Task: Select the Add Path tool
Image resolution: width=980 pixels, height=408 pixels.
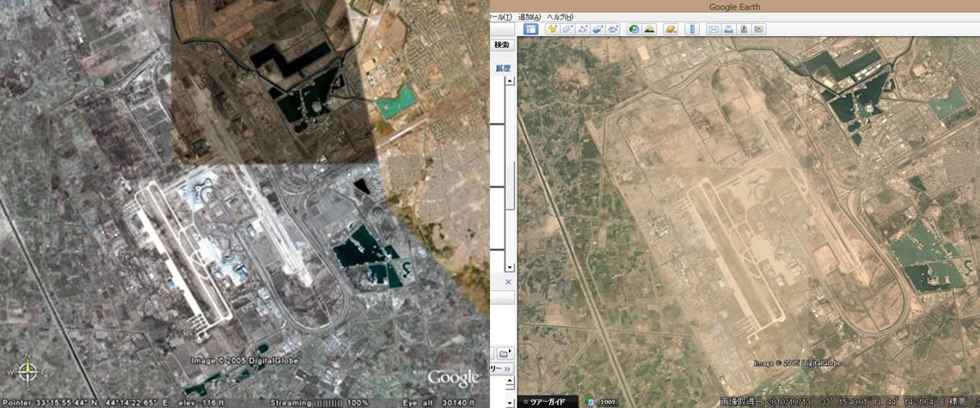Action: pyautogui.click(x=583, y=28)
